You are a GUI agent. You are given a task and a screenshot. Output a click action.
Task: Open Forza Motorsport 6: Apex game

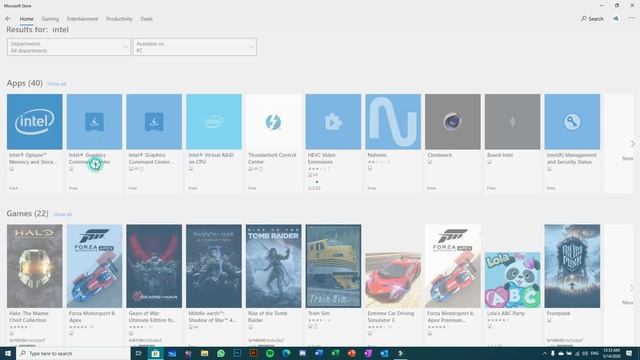[94, 266]
